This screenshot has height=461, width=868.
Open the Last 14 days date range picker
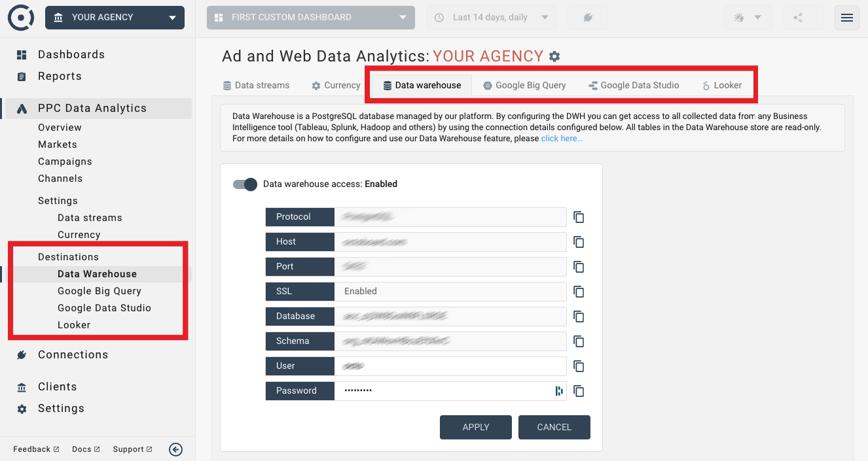tap(492, 18)
